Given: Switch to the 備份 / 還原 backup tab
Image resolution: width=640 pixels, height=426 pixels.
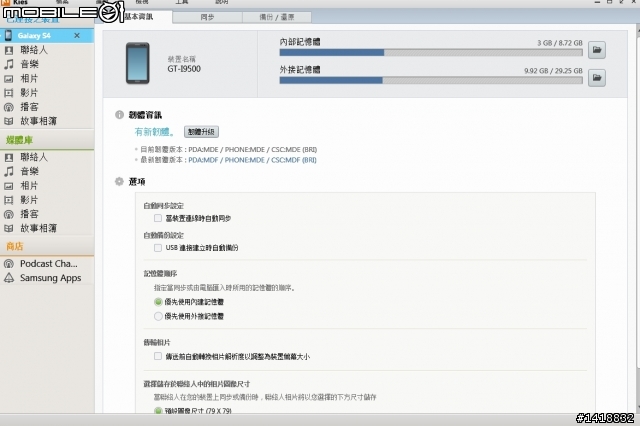Looking at the screenshot, I should [277, 17].
